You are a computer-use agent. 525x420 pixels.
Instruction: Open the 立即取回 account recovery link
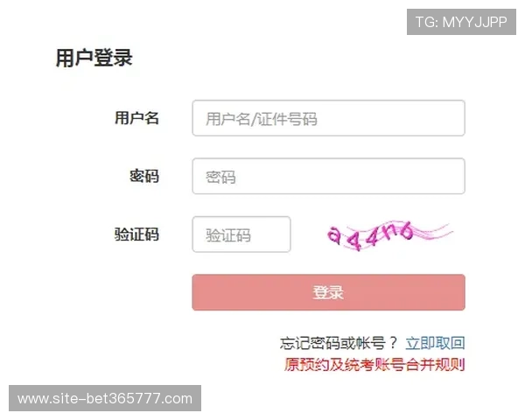pos(435,343)
